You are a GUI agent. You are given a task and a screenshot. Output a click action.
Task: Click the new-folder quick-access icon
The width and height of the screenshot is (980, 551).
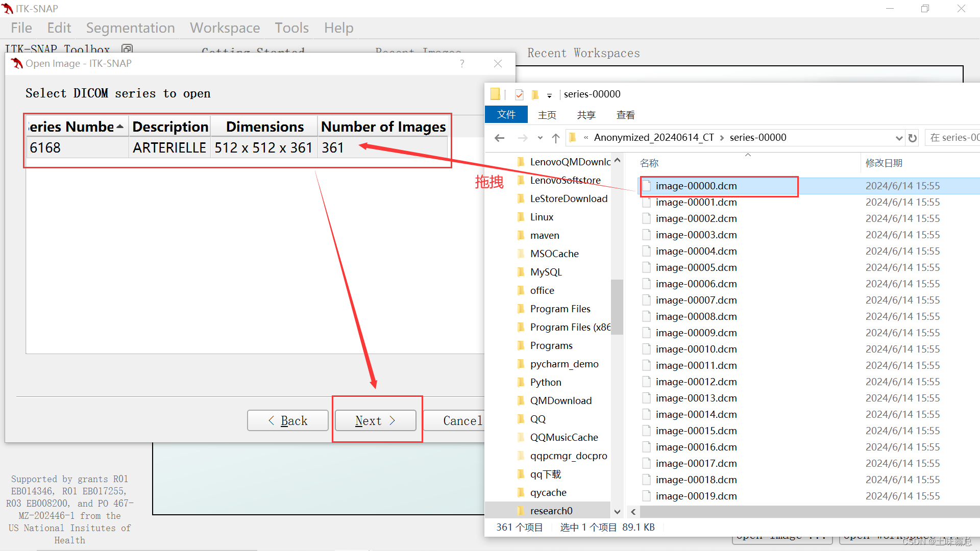click(x=535, y=94)
